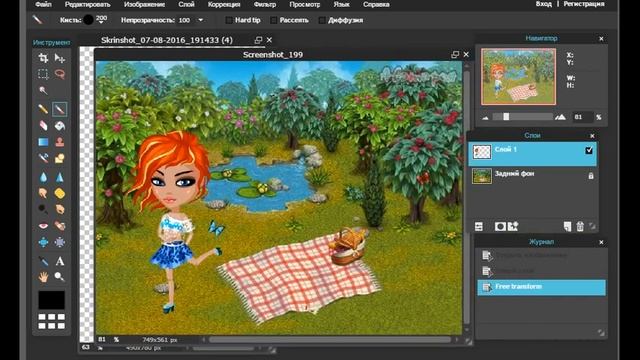
Task: Click the Регистрация link
Action: coord(584,4)
